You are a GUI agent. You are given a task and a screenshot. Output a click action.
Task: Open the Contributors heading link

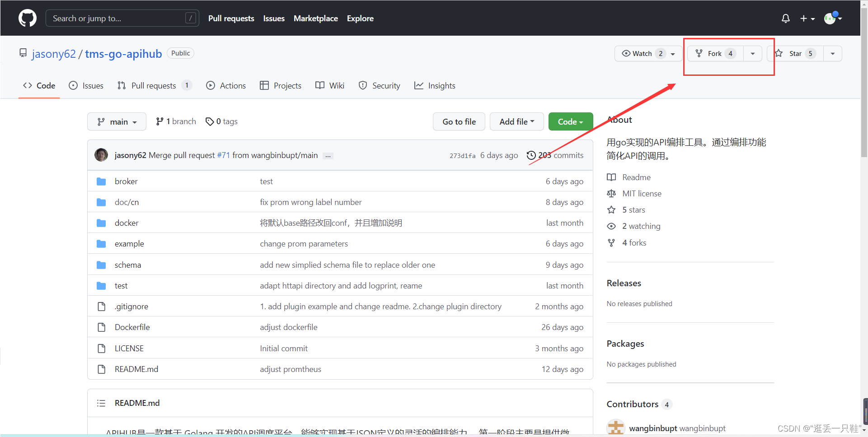[639, 404]
